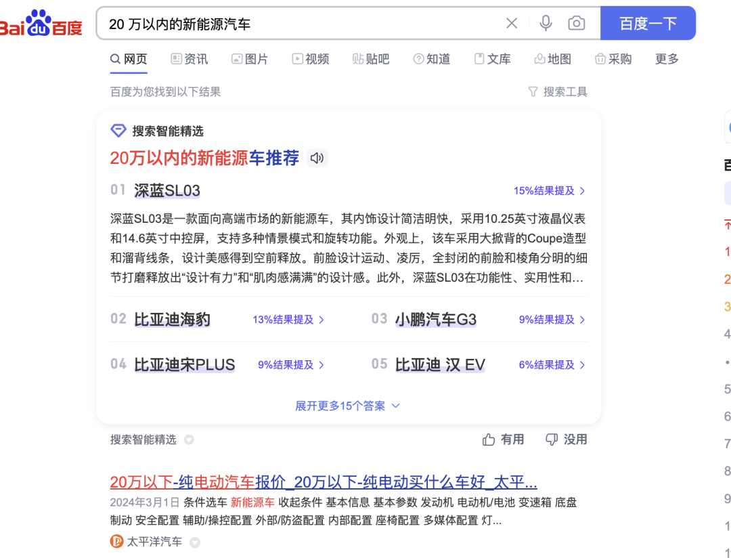The image size is (731, 560).
Task: View 9%结果提及 for 比亚迪宋PLUS
Action: tap(291, 364)
